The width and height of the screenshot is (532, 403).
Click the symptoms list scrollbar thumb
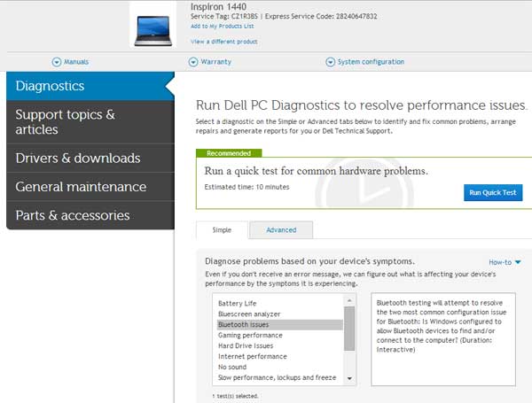349,329
